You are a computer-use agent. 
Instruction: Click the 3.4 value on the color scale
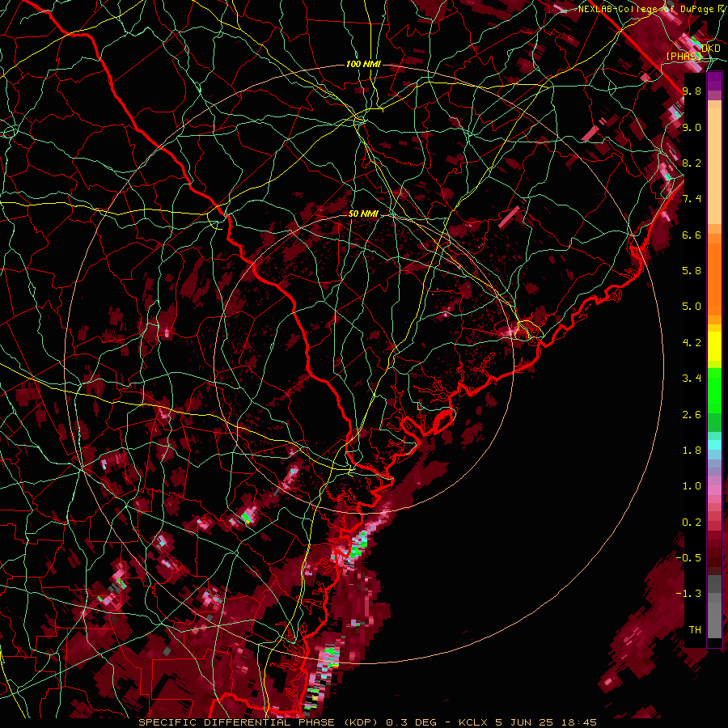[x=692, y=379]
